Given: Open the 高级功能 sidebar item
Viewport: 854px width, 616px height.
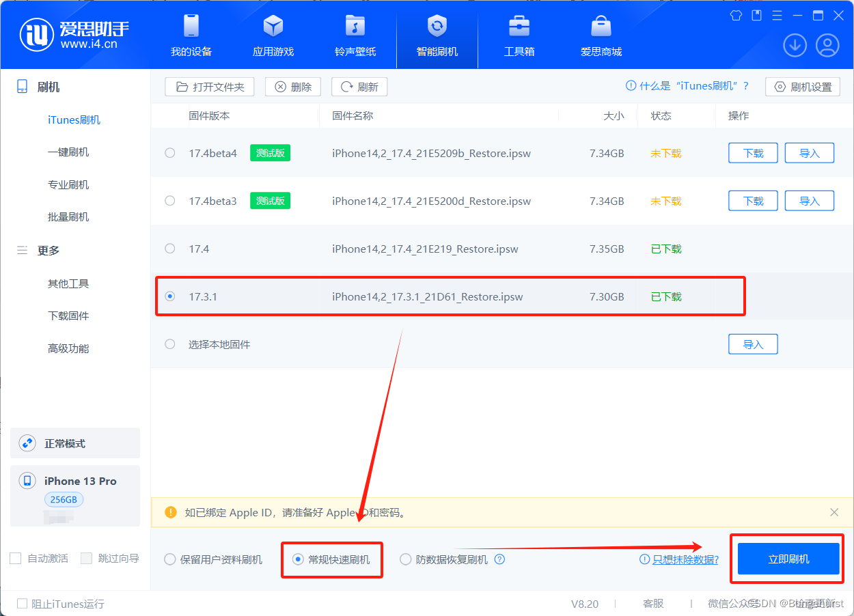Looking at the screenshot, I should pyautogui.click(x=68, y=348).
